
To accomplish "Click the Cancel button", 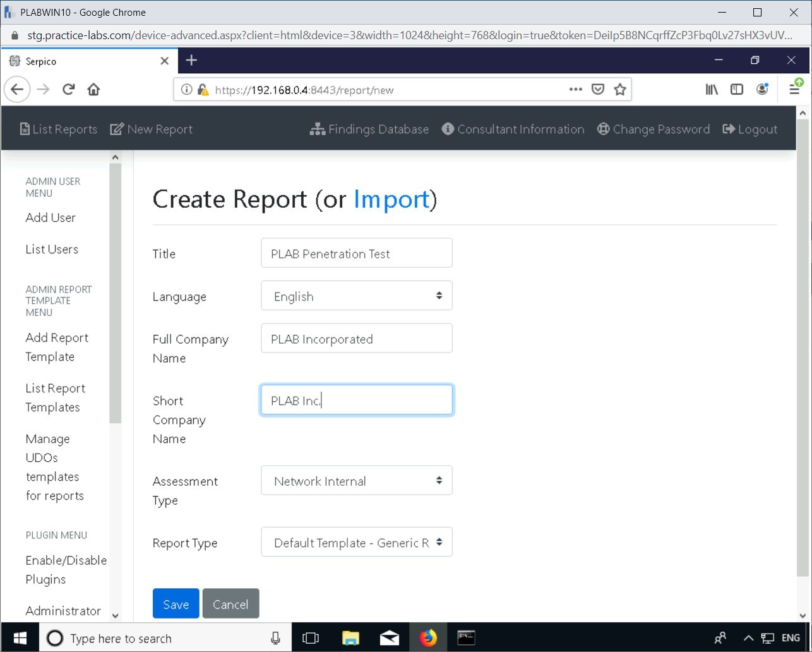I will [230, 604].
